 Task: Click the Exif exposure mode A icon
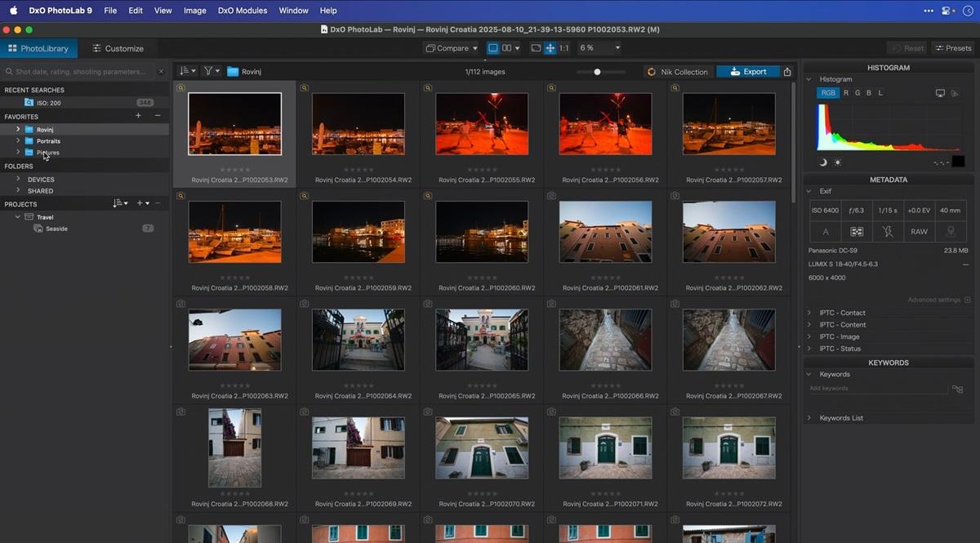[826, 232]
